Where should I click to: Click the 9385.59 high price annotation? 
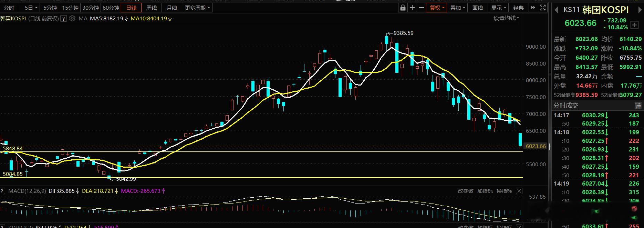(x=403, y=33)
